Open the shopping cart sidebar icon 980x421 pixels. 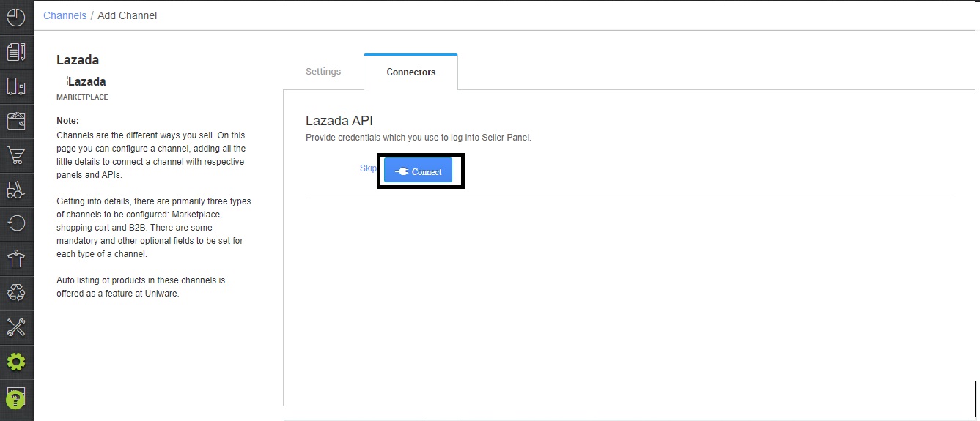pyautogui.click(x=16, y=155)
